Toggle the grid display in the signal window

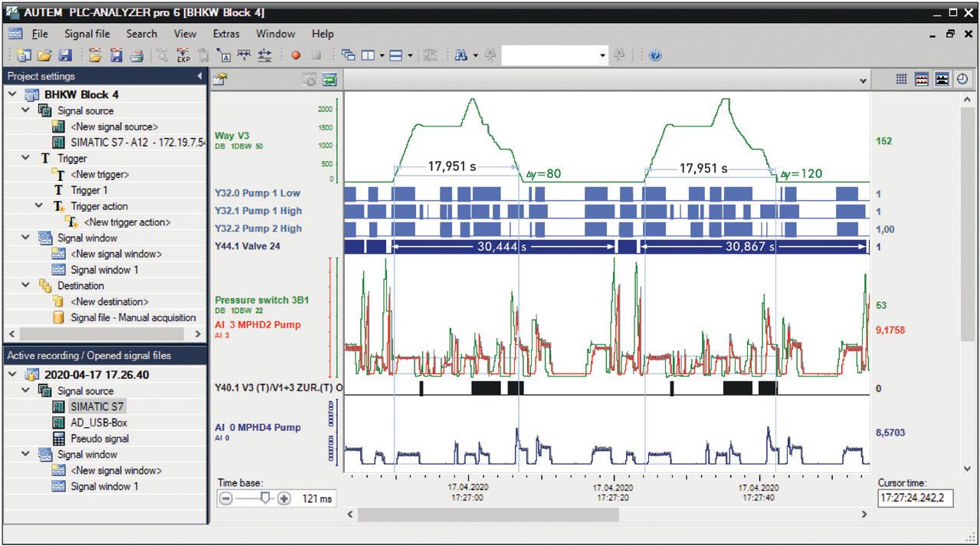902,78
